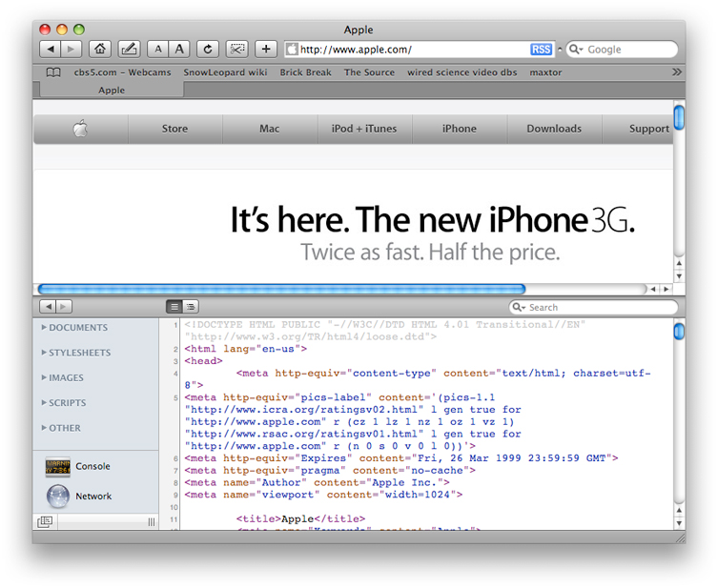The image size is (718, 588).
Task: Select the Apple tab
Action: coord(112,90)
